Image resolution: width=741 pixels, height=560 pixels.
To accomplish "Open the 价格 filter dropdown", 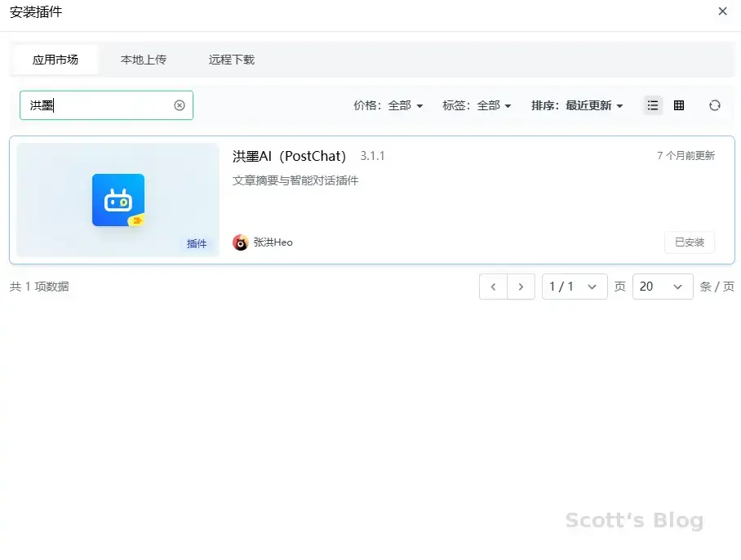I will point(388,105).
